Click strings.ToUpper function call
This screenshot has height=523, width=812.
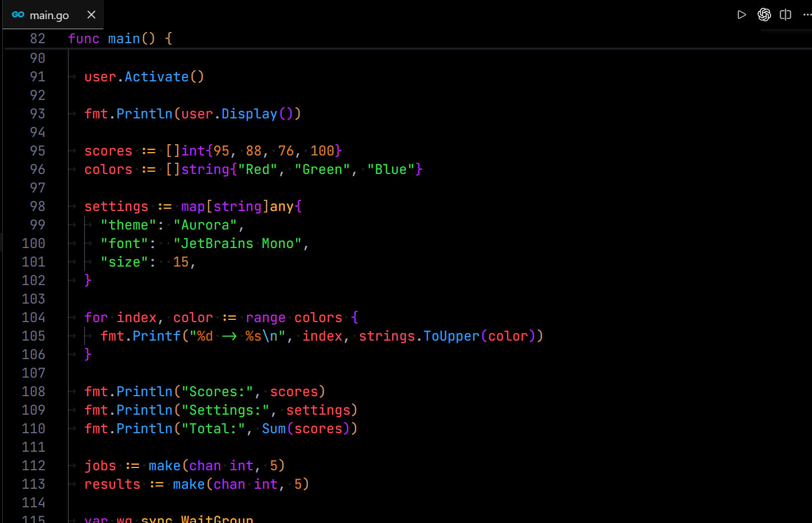419,336
